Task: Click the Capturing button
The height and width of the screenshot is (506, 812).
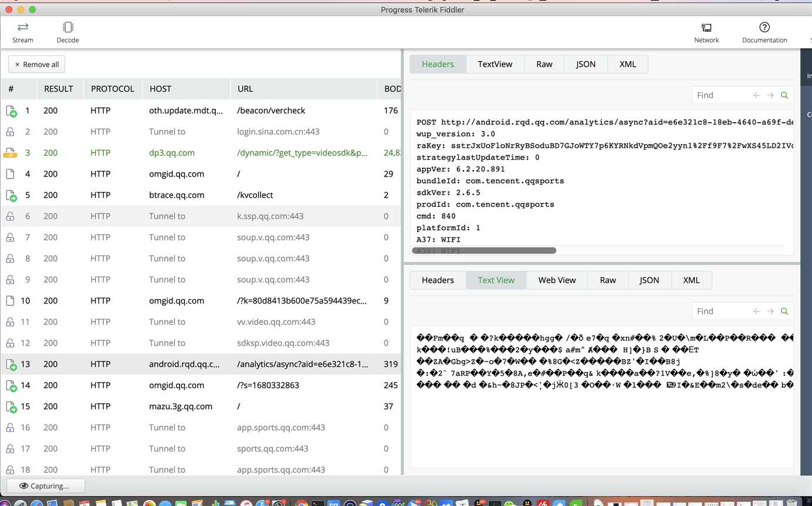Action: (46, 486)
